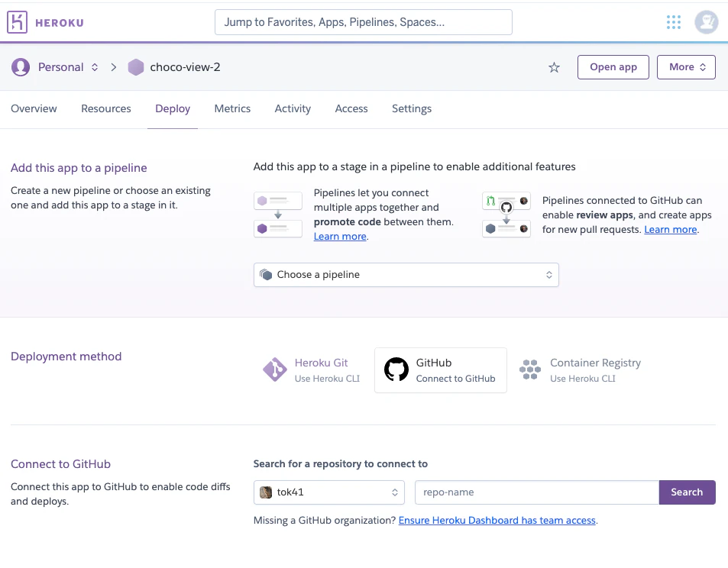This screenshot has width=728, height=568.
Task: Click the Add this app to a pipeline heading
Action: coord(79,168)
